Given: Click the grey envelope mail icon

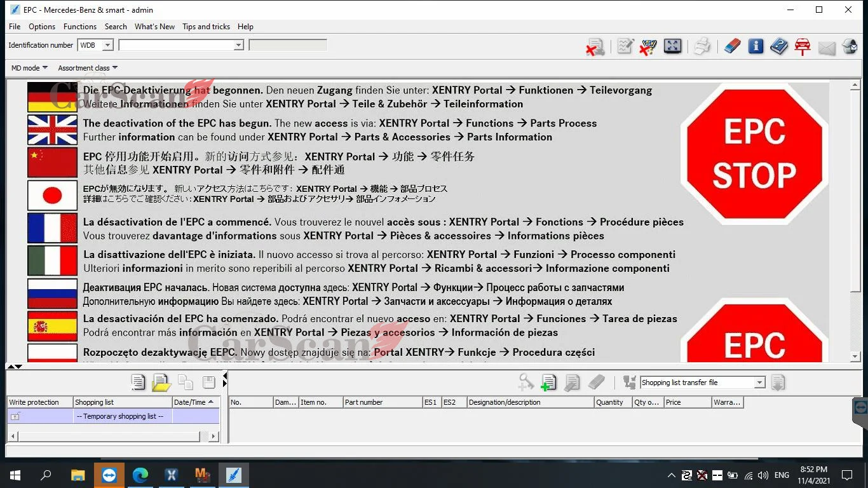Looking at the screenshot, I should 827,48.
